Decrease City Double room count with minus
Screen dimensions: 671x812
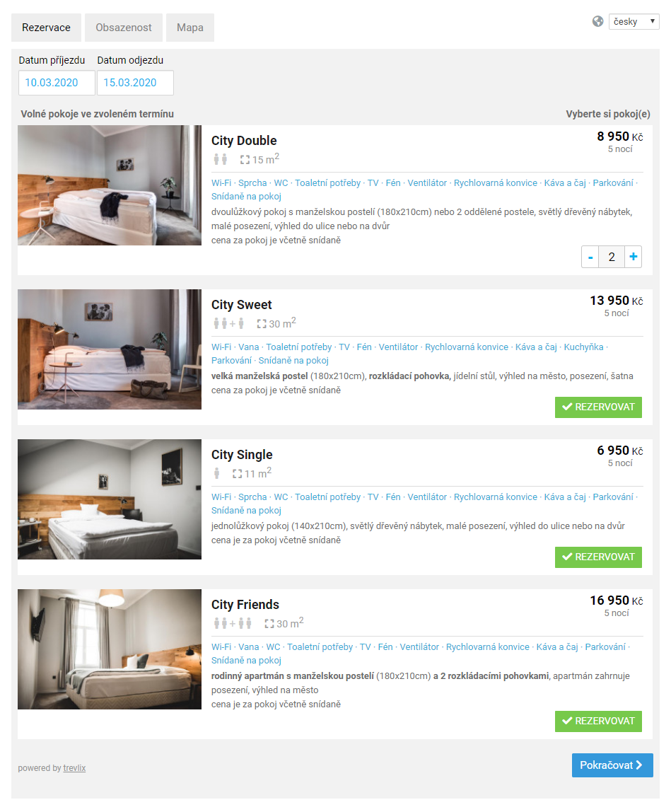tap(590, 257)
